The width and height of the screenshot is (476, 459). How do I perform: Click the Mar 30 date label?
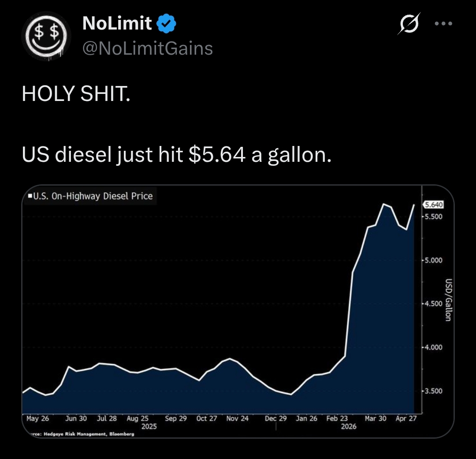pos(376,418)
